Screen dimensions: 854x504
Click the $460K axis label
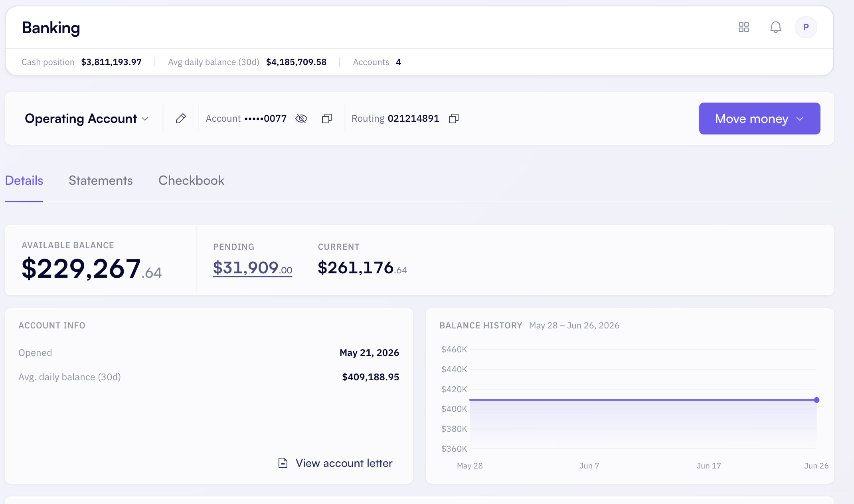(x=454, y=350)
